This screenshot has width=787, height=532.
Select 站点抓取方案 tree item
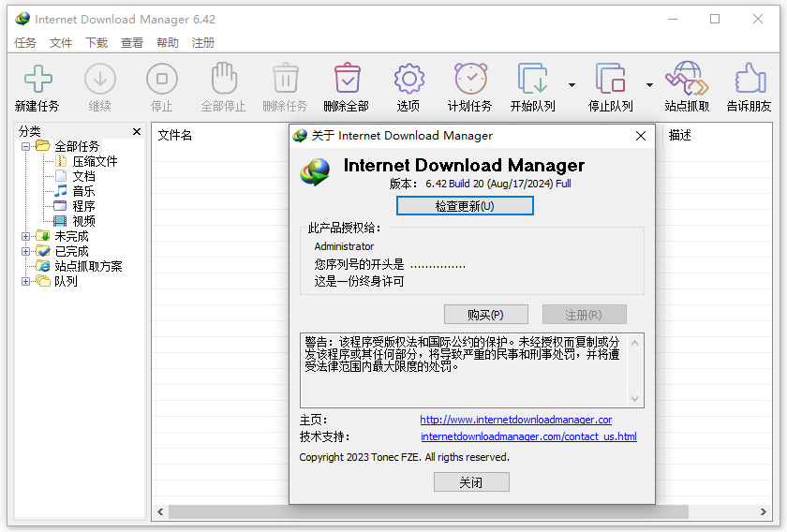click(x=88, y=266)
